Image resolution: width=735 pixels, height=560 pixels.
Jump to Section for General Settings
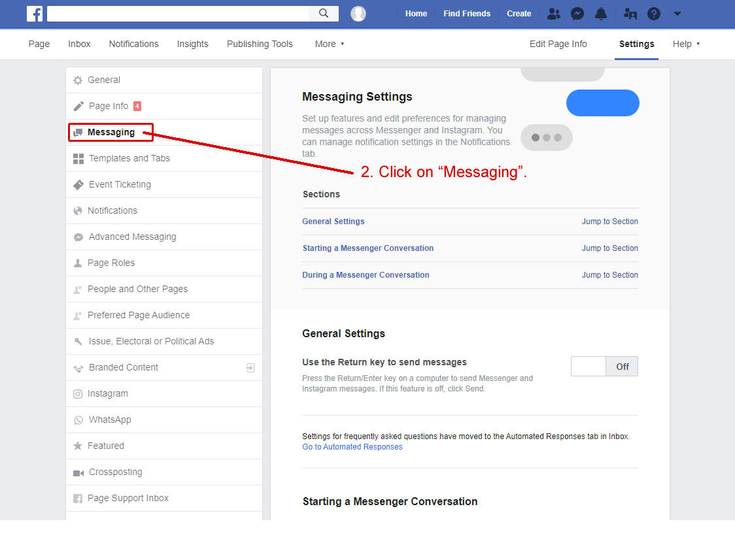tap(610, 222)
